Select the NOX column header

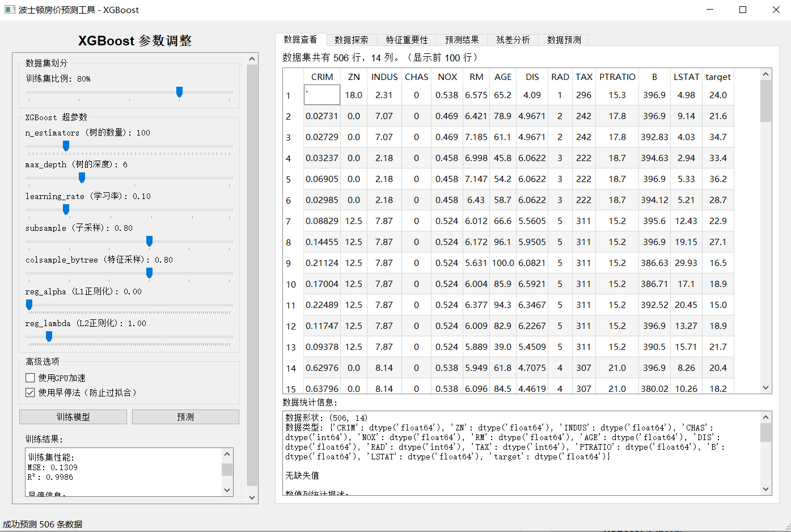click(447, 77)
